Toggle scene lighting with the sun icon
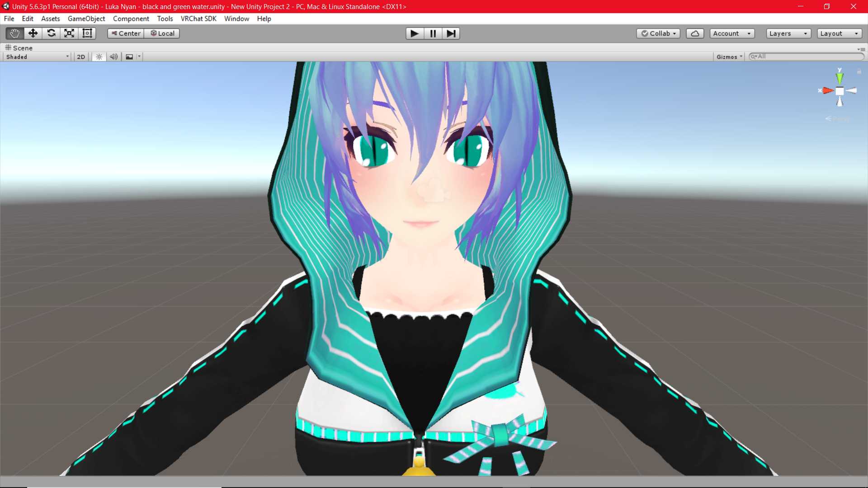The width and height of the screenshot is (868, 488). [x=99, y=56]
